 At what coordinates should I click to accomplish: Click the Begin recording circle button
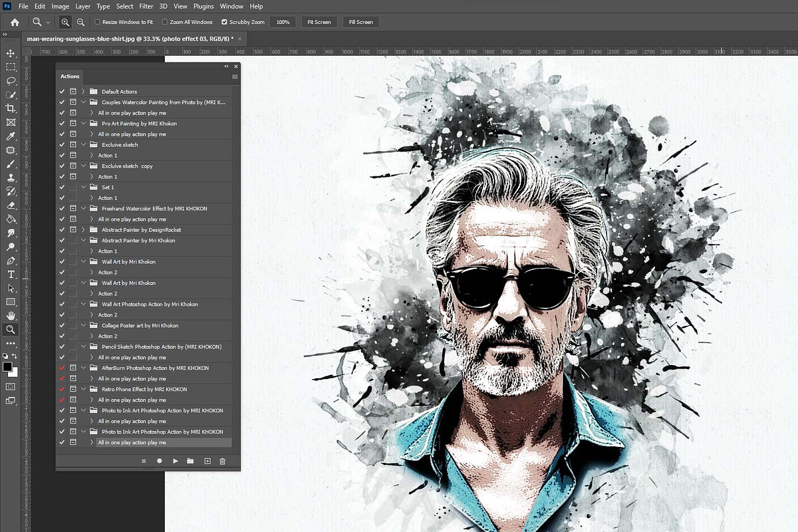click(160, 461)
